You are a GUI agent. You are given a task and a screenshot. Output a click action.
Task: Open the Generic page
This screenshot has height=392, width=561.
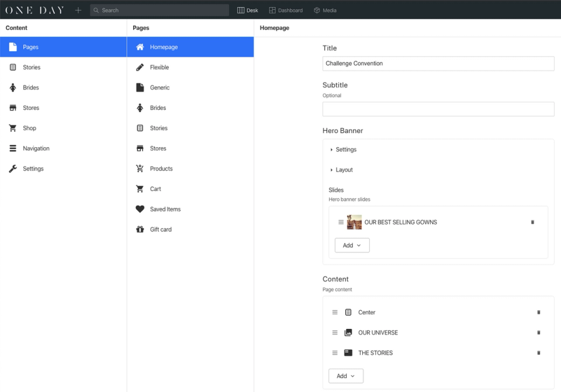(x=191, y=88)
